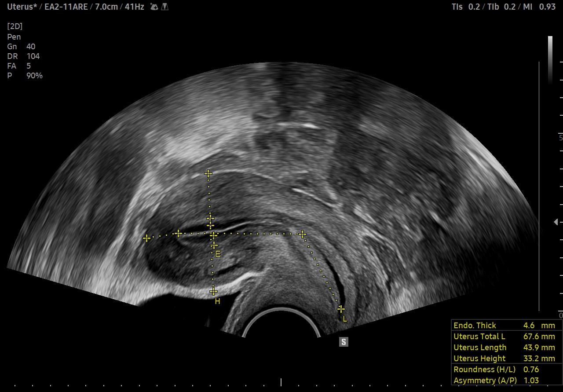The height and width of the screenshot is (392, 563).
Task: Select the fetal echo icon in the header
Action: coord(154,7)
